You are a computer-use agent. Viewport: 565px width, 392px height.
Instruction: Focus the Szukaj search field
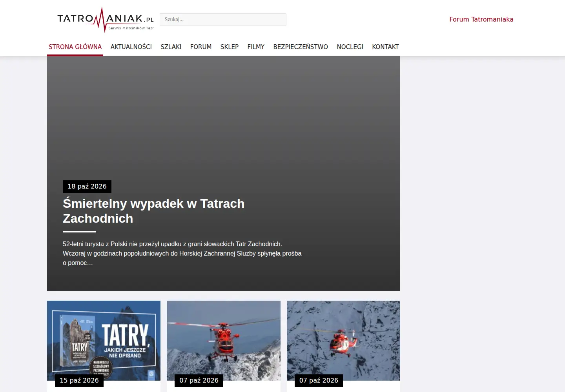(223, 20)
